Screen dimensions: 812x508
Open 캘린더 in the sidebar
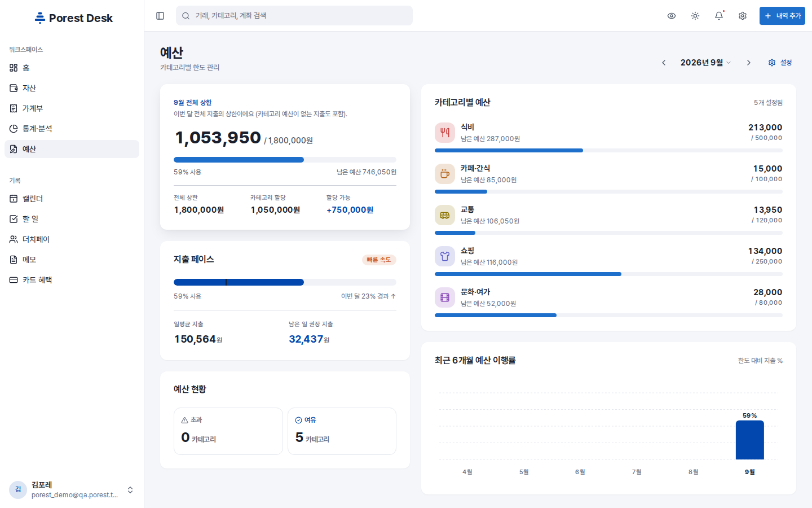pyautogui.click(x=72, y=199)
